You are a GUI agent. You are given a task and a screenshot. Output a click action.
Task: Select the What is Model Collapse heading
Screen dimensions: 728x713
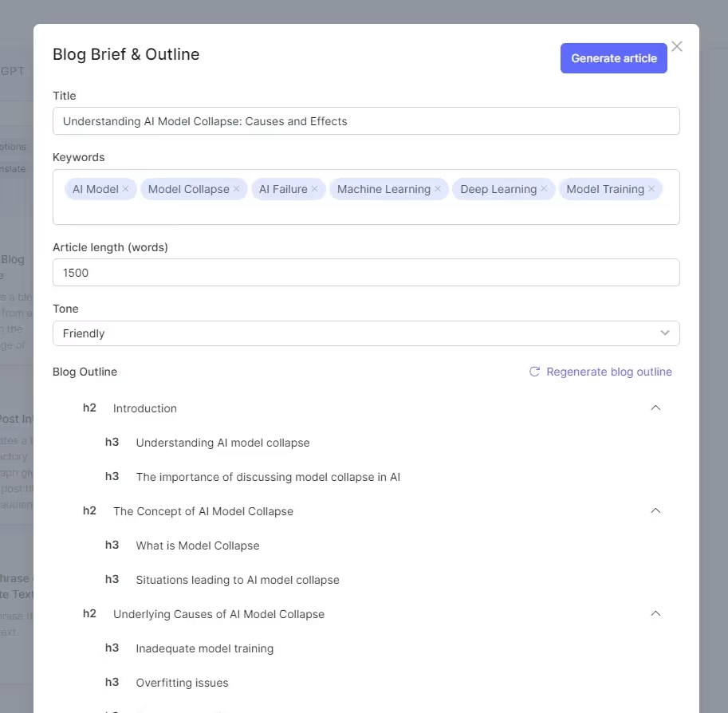pos(198,546)
